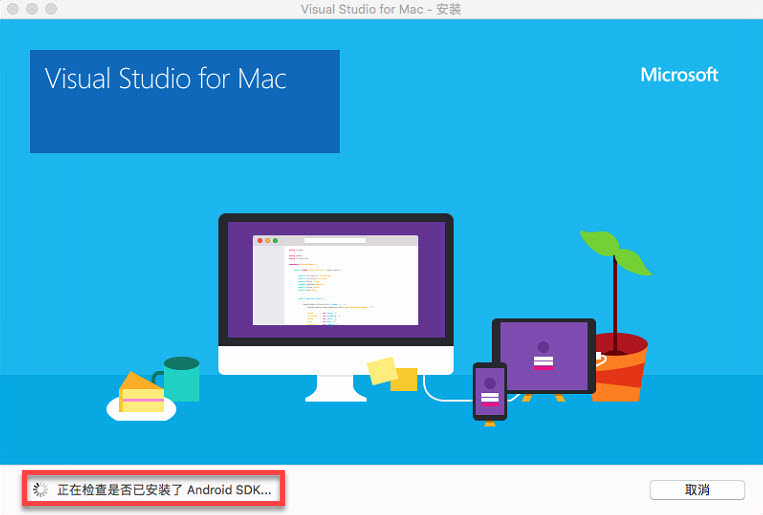Click the window minimize button
The image size is (763, 515).
coord(32,9)
